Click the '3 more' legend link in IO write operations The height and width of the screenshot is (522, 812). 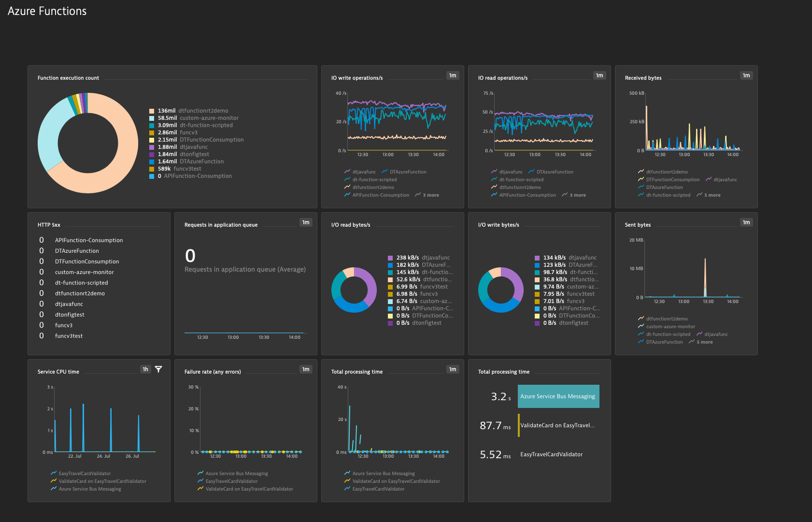pyautogui.click(x=427, y=195)
